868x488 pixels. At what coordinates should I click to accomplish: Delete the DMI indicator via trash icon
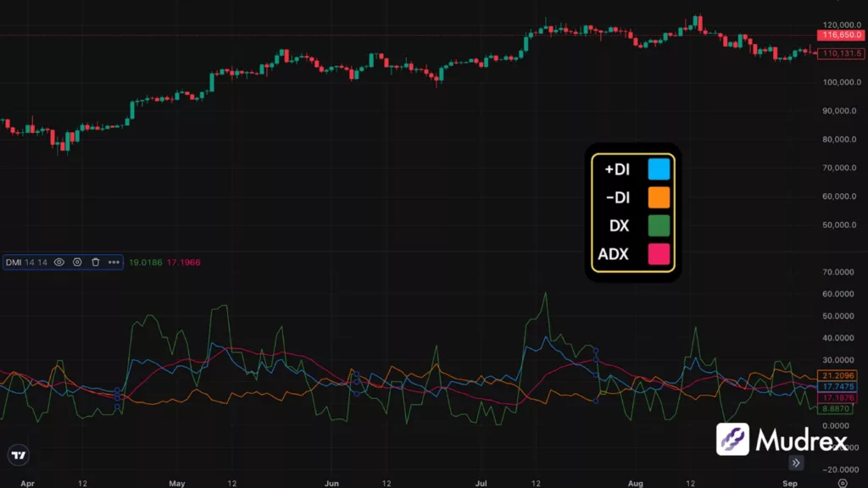(95, 262)
